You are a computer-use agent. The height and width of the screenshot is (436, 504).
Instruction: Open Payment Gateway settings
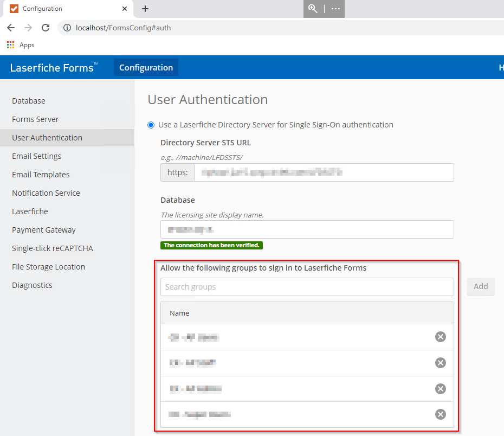(67, 230)
